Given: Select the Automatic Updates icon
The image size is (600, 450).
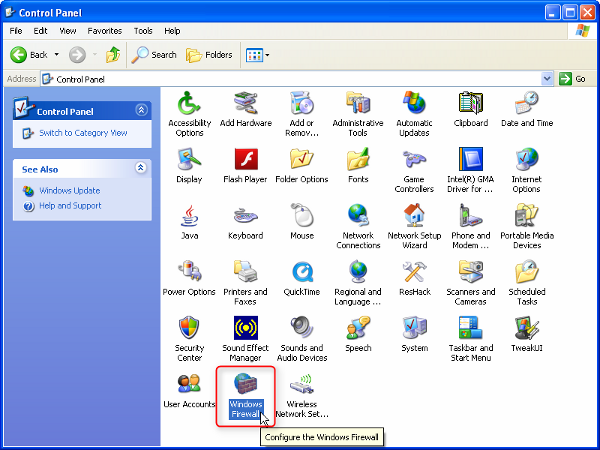Looking at the screenshot, I should [414, 104].
